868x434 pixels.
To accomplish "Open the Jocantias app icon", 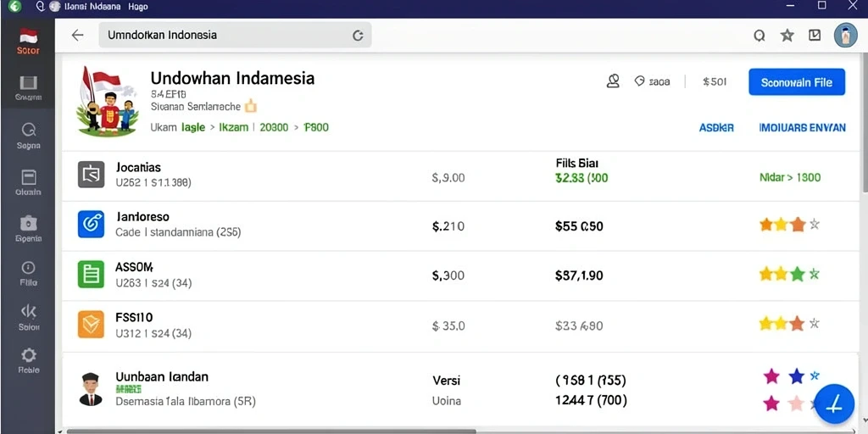I will click(91, 175).
